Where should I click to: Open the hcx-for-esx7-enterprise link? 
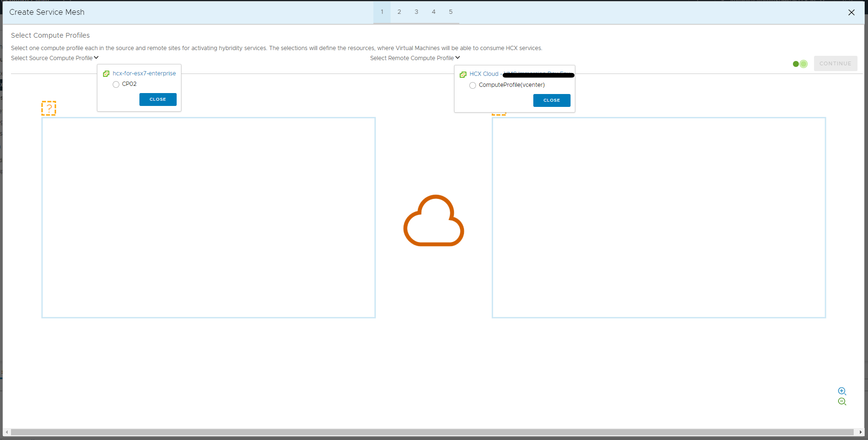coord(144,73)
